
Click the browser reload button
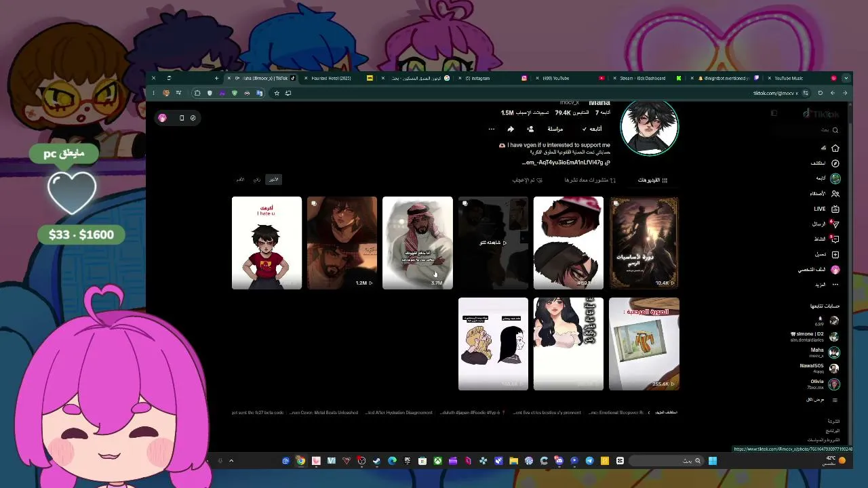pos(820,93)
